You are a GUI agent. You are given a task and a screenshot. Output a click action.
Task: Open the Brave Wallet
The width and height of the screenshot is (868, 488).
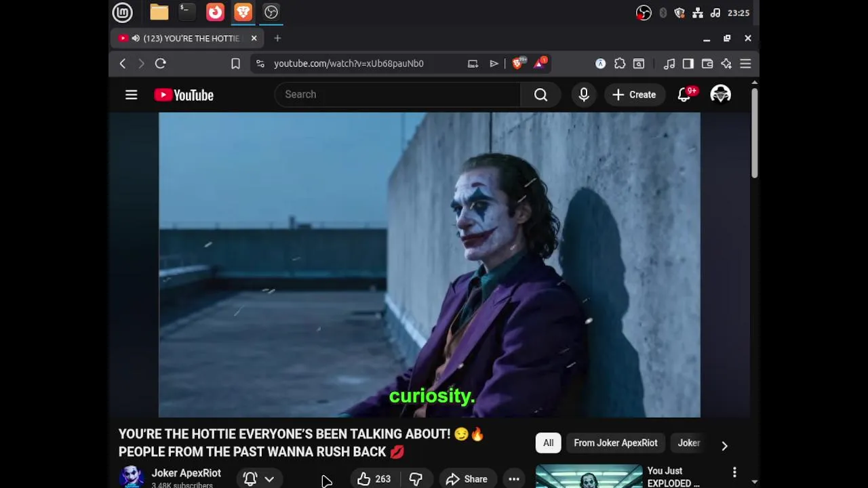(707, 64)
